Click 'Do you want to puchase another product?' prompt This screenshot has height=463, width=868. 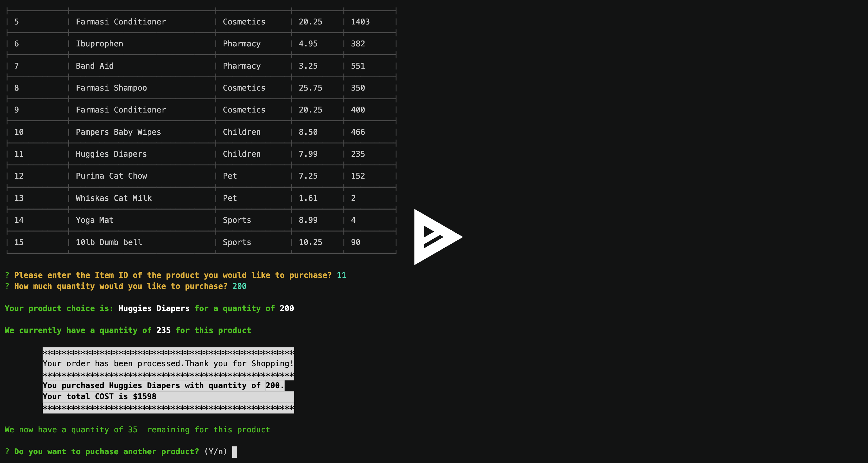click(107, 452)
